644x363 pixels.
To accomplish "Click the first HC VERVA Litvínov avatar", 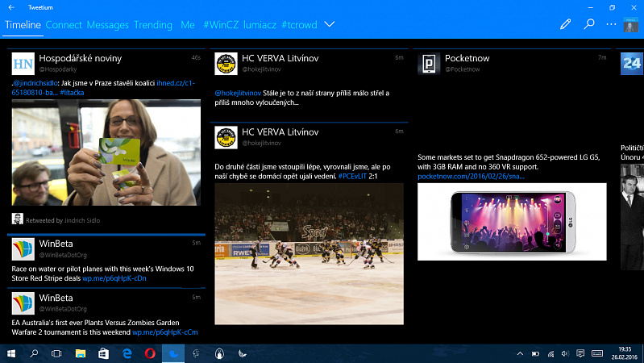I will click(226, 64).
